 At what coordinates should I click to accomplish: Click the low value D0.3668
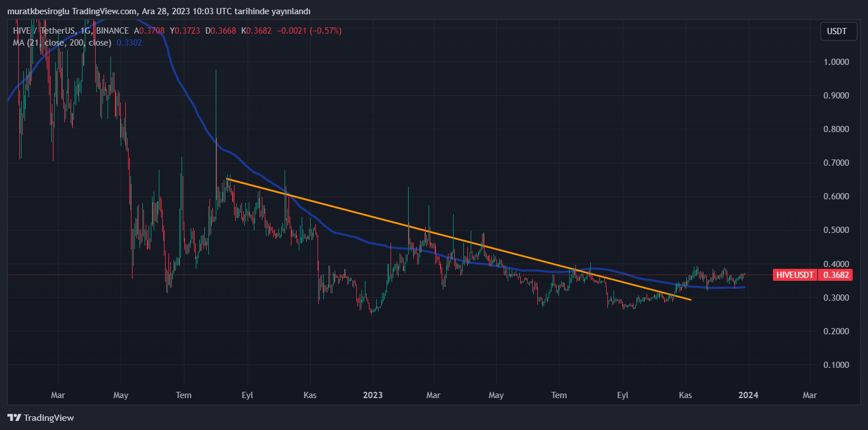222,30
